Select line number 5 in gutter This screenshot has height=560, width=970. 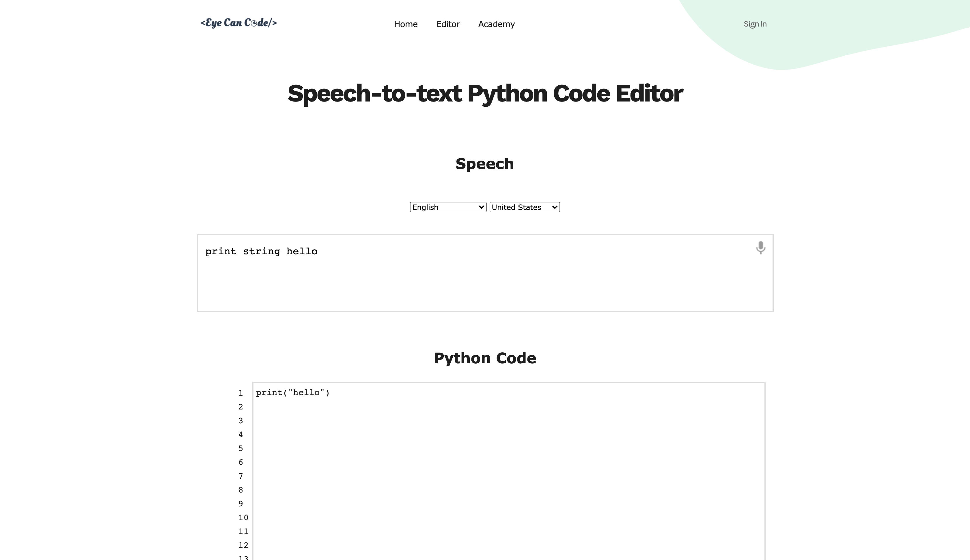tap(240, 448)
